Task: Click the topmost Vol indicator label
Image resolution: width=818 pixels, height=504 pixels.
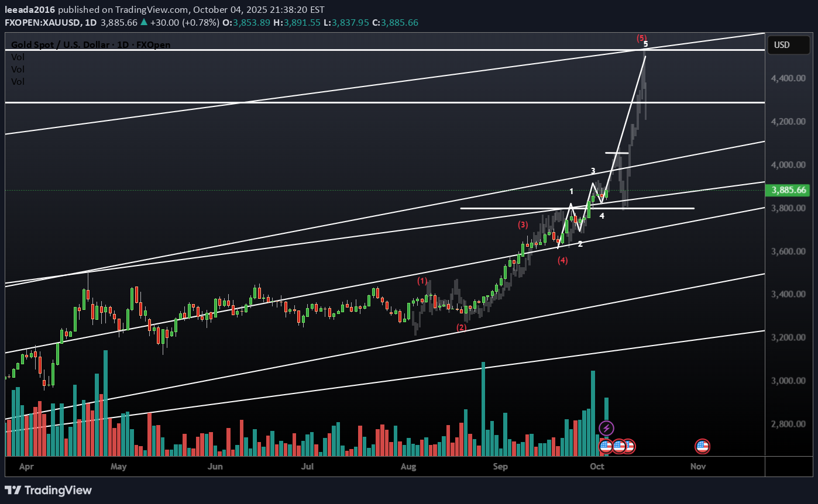Action: (x=18, y=57)
